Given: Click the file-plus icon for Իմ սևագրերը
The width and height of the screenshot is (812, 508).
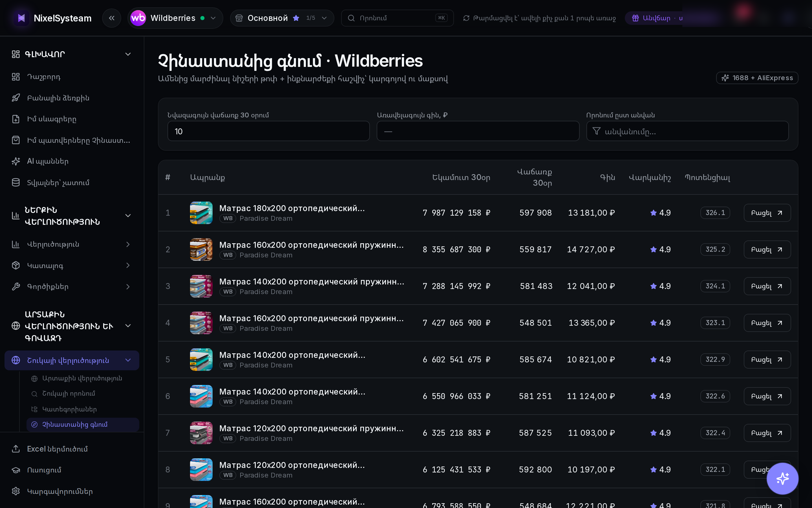Looking at the screenshot, I should [16, 119].
